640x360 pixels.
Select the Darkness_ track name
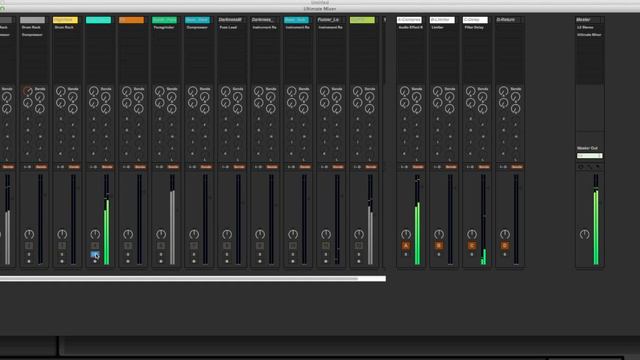tap(263, 20)
